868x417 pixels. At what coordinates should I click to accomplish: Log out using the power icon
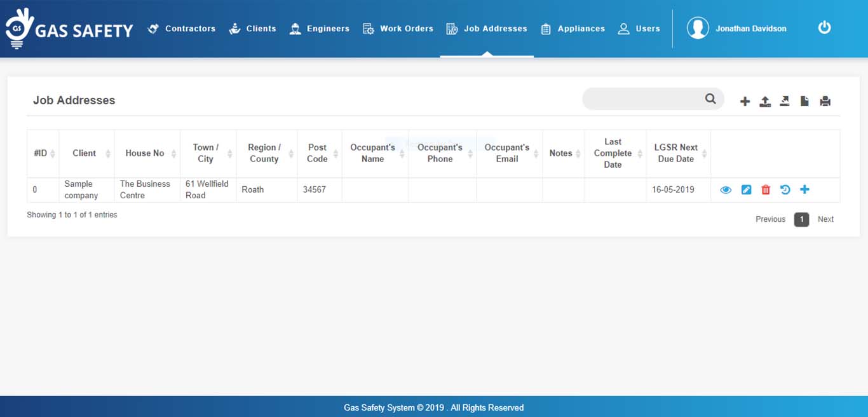coord(824,27)
